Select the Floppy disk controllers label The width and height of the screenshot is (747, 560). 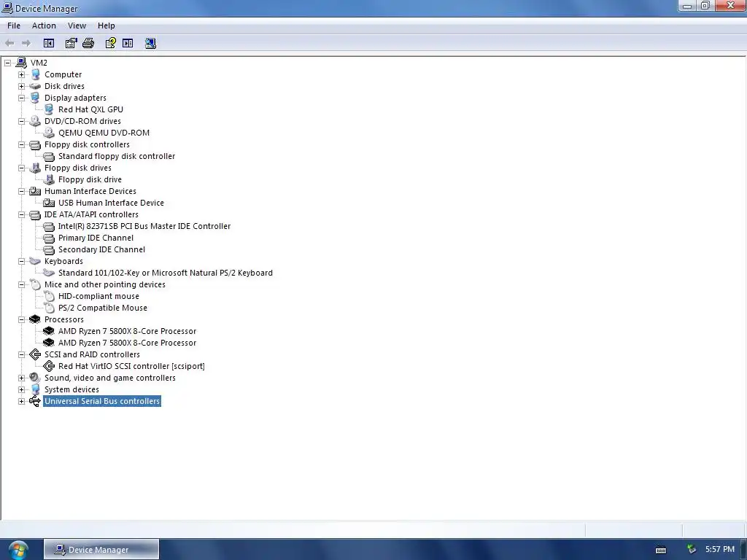pyautogui.click(x=87, y=145)
